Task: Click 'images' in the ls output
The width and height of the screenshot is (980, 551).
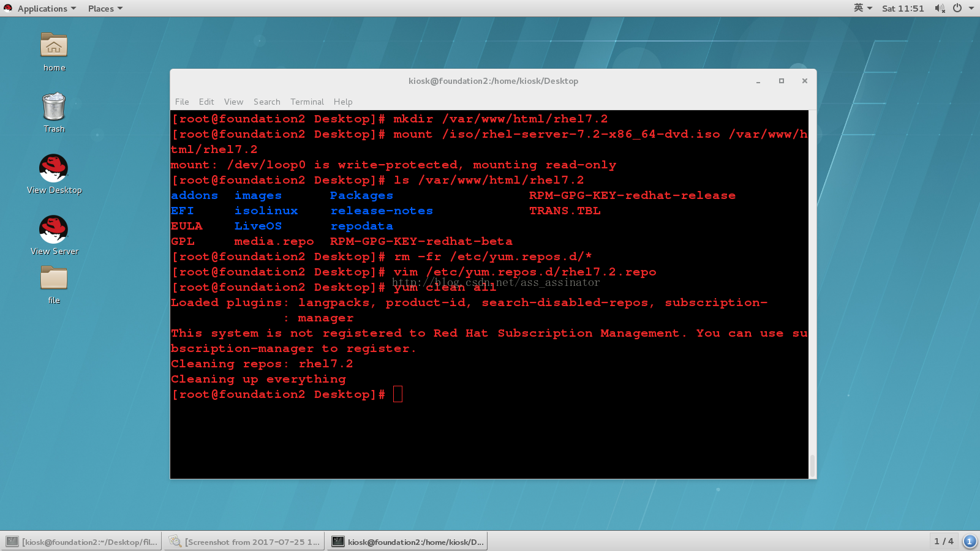Action: point(258,195)
